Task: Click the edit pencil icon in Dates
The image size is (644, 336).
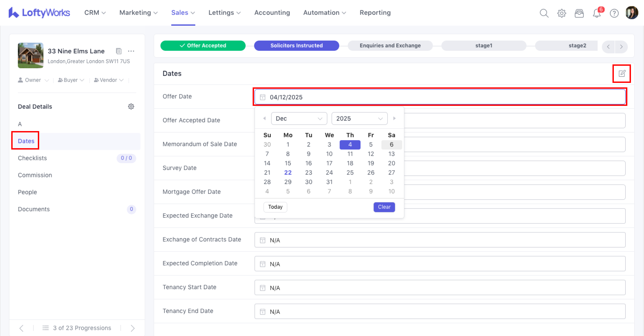Action: (x=622, y=73)
